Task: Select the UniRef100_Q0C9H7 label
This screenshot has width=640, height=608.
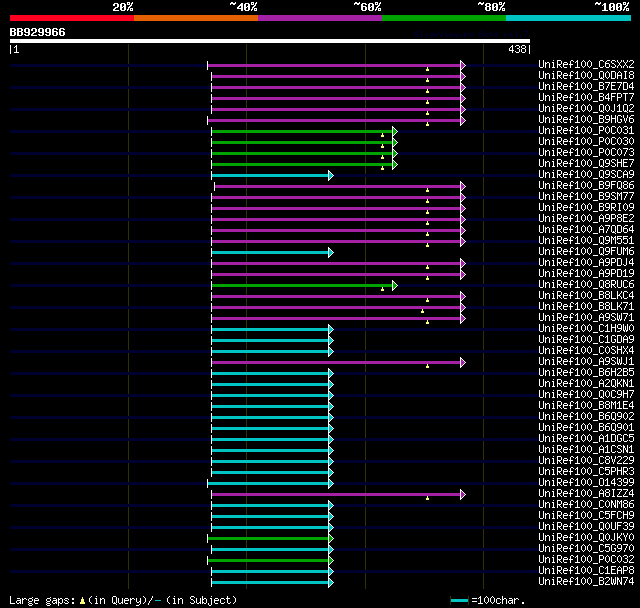Action: tap(586, 395)
